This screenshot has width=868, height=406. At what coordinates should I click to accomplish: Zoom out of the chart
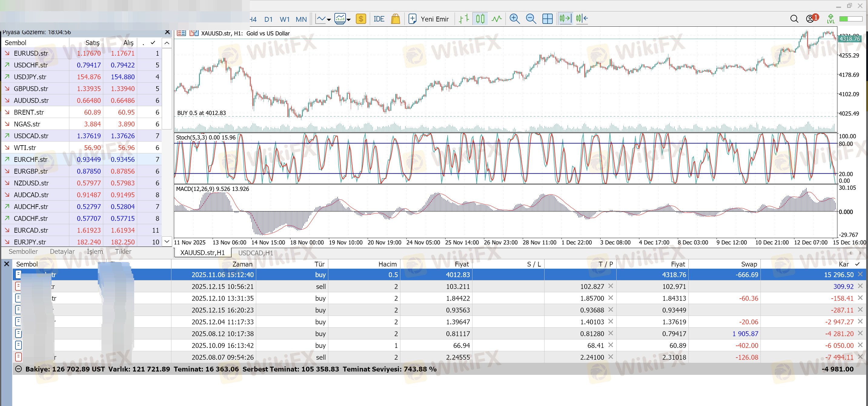531,19
